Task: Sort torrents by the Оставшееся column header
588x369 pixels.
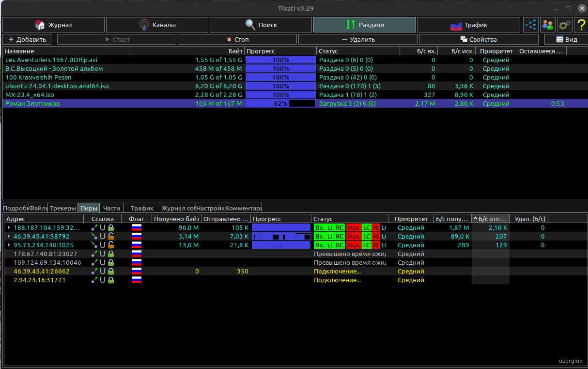Action: click(542, 51)
